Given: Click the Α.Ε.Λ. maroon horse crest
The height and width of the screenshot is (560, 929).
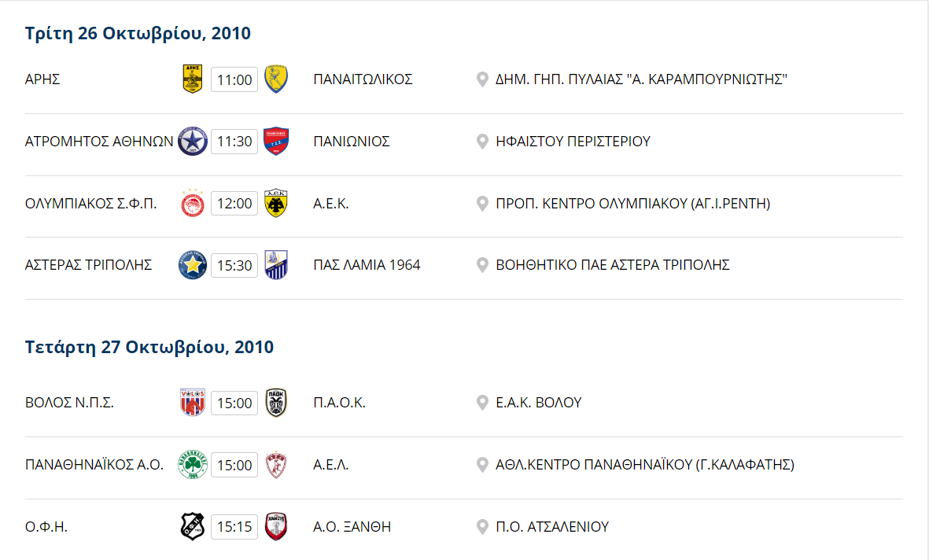Looking at the screenshot, I should (x=276, y=465).
